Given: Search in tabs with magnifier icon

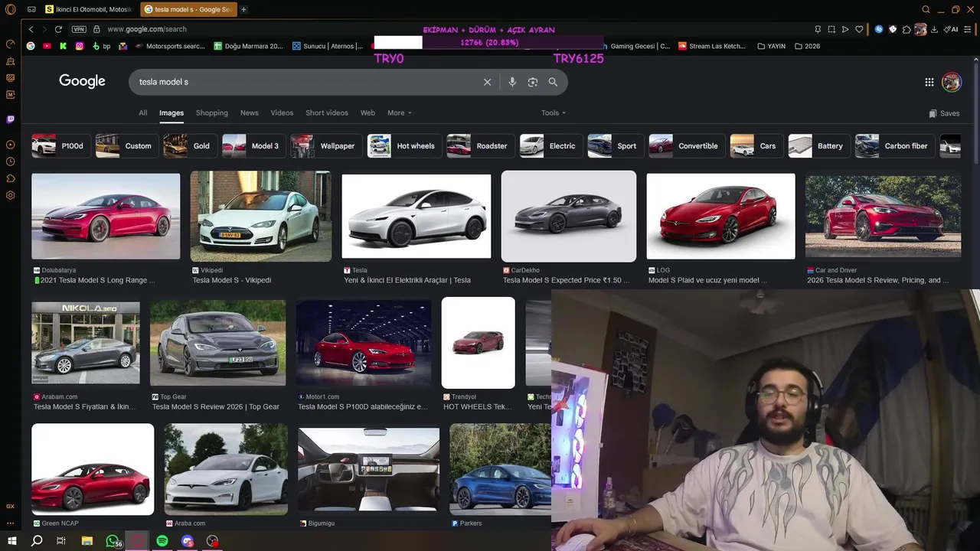Looking at the screenshot, I should 926,9.
